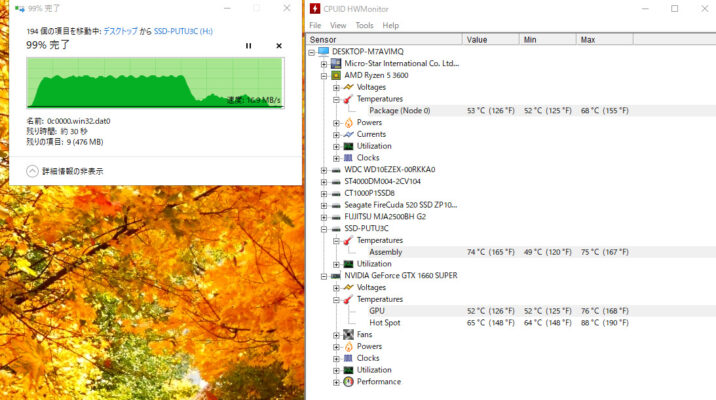Image resolution: width=716 pixels, height=400 pixels.
Task: Click the Value column header
Action: 490,40
